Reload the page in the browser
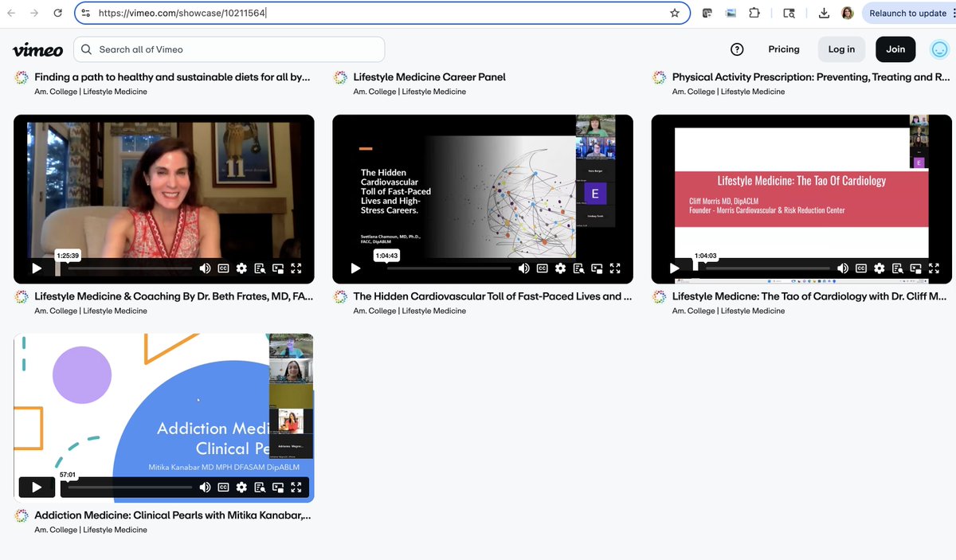The width and height of the screenshot is (956, 560). tap(57, 14)
